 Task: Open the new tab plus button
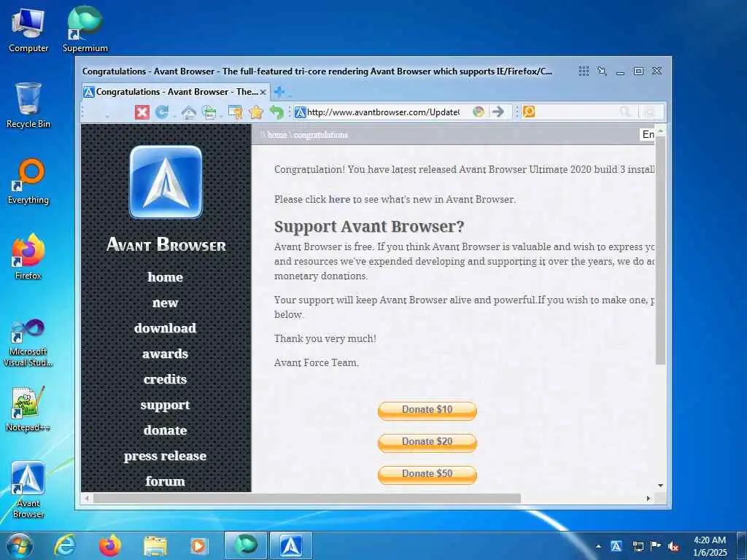tap(279, 92)
